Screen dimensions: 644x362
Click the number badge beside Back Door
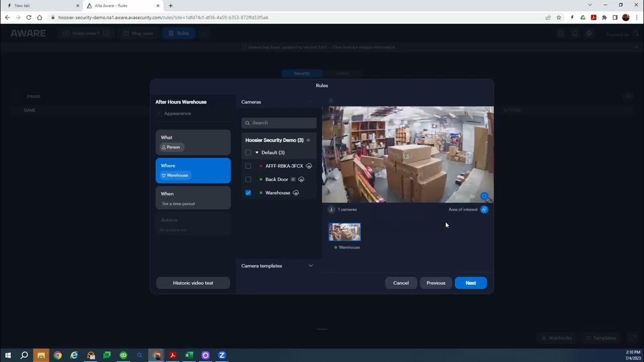pos(293,179)
